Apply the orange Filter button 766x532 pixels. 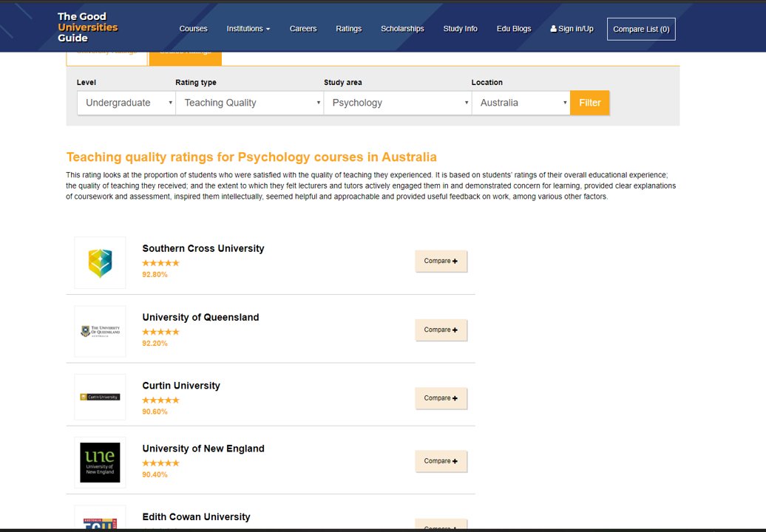tap(589, 103)
